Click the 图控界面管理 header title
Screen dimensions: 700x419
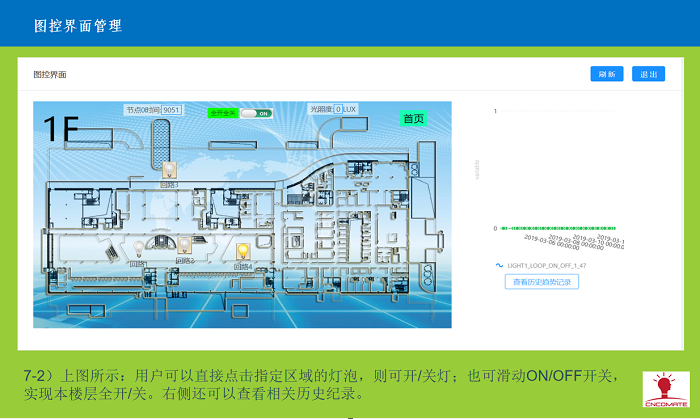(78, 26)
